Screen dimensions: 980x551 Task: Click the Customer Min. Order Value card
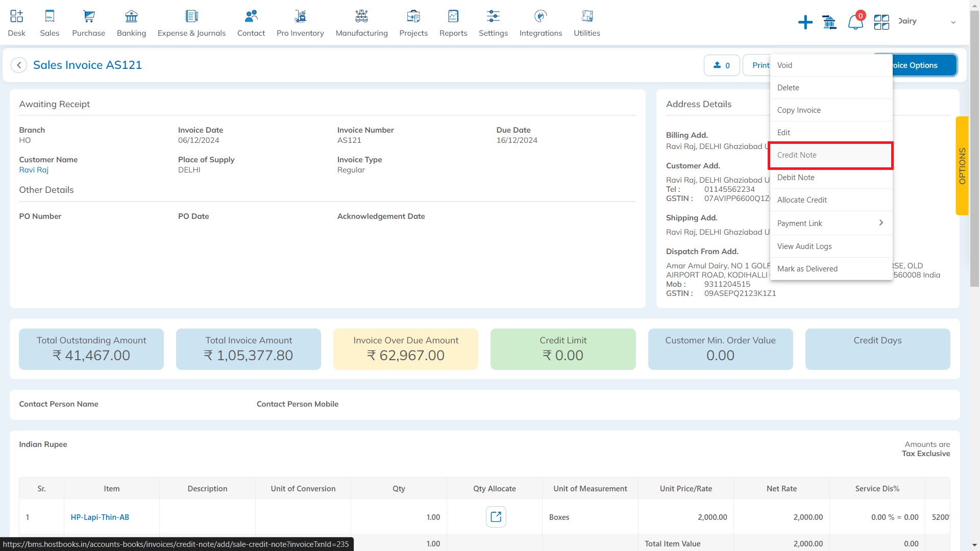tap(720, 349)
